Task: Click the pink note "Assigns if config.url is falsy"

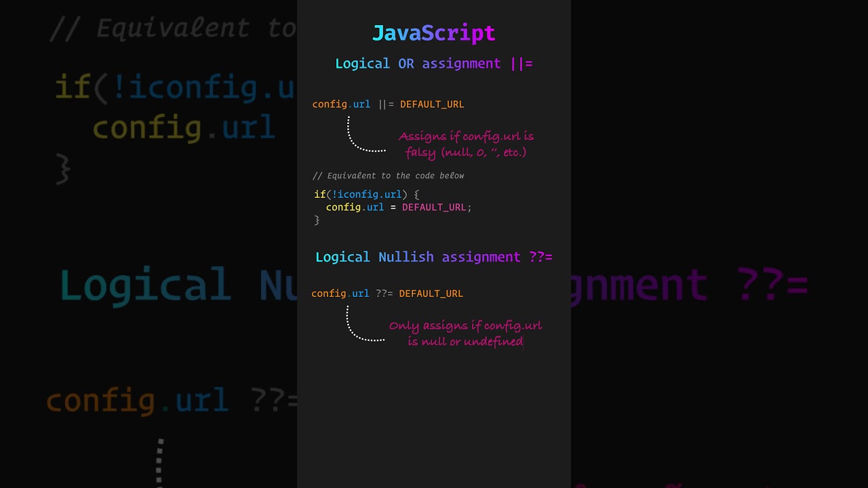Action: pyautogui.click(x=466, y=144)
